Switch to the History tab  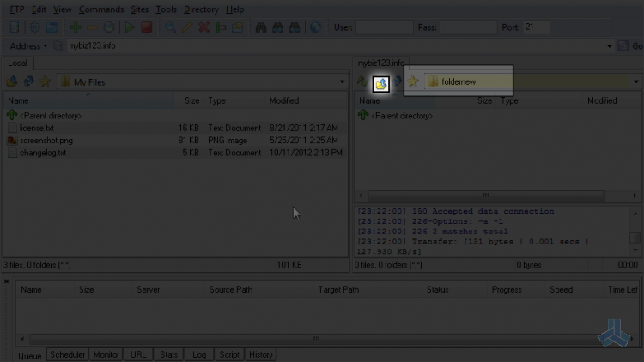pyautogui.click(x=261, y=354)
